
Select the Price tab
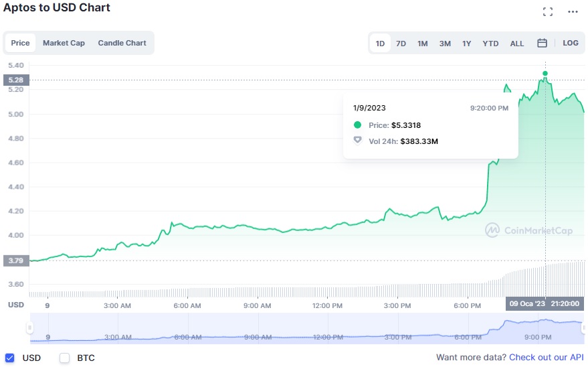[x=20, y=43]
